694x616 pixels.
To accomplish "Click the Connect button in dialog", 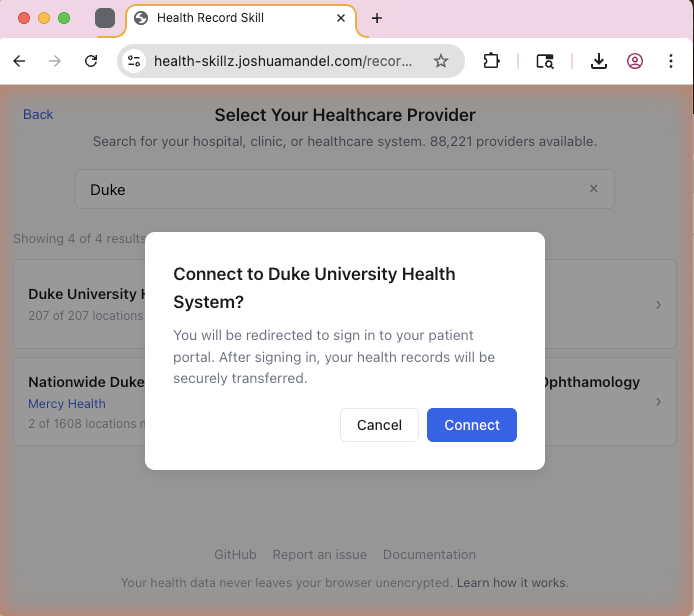I will (x=472, y=425).
